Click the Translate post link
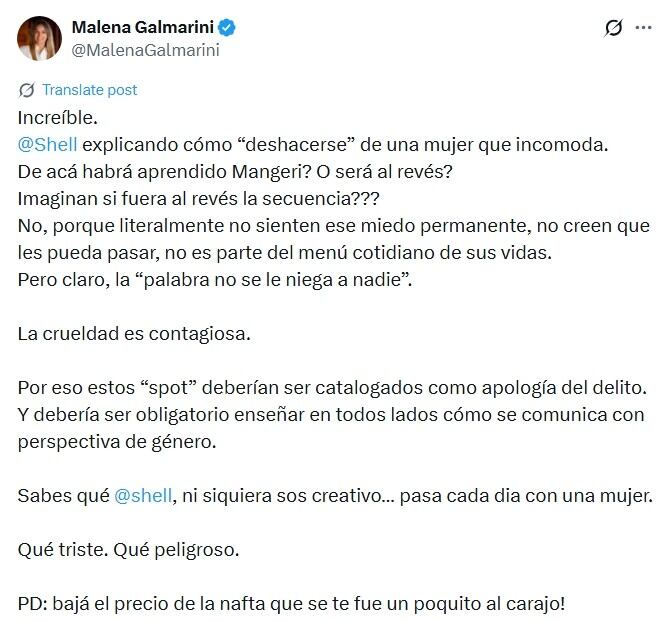Viewport: 666px width, 621px height. point(89,90)
